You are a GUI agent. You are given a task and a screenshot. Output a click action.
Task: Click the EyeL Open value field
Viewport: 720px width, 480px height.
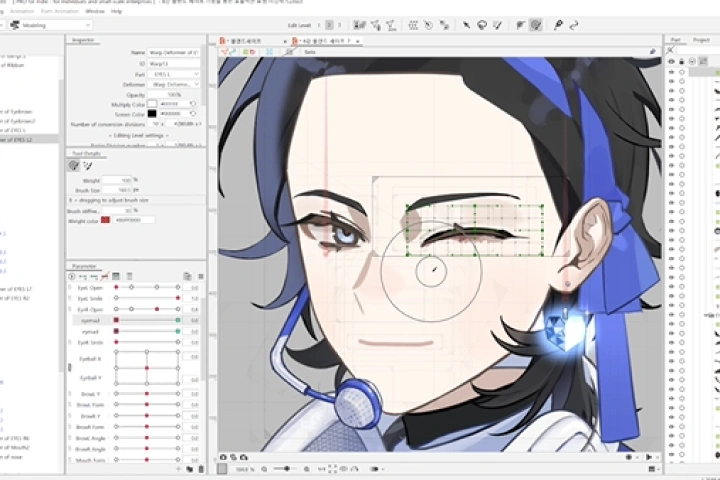[191, 288]
